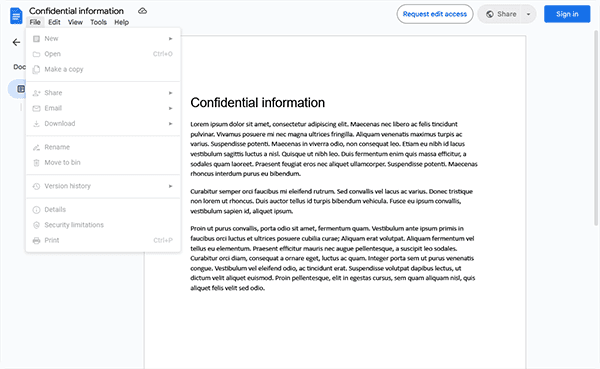
Task: Click the globe icon on the Share button
Action: (x=489, y=14)
